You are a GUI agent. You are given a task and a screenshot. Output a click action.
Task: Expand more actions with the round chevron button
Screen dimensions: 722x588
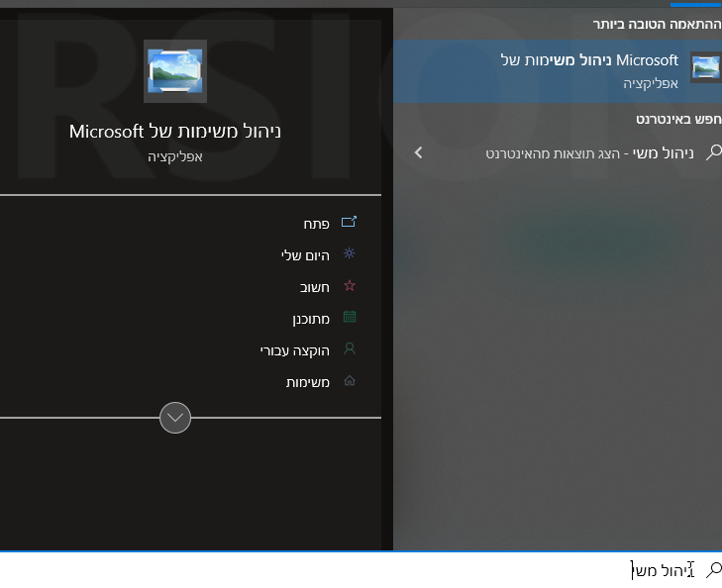point(175,418)
